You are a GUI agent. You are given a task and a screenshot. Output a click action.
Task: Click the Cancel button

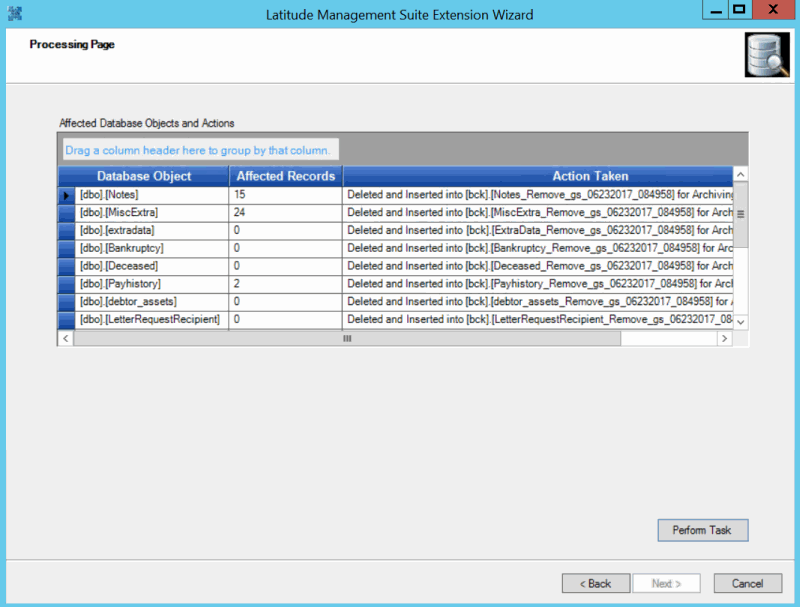747,583
